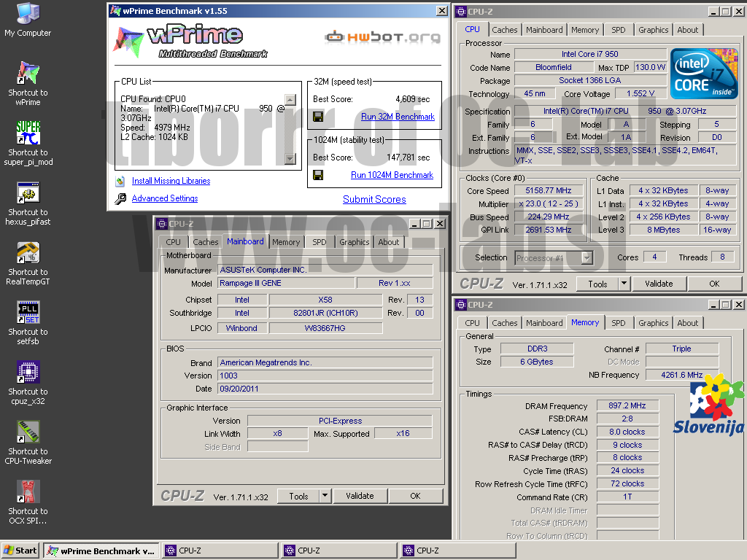The width and height of the screenshot is (747, 560).
Task: Select the setfsb shortcut icon
Action: click(28, 312)
